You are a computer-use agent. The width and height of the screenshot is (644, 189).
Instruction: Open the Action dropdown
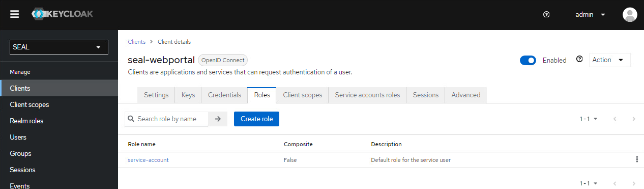click(609, 60)
